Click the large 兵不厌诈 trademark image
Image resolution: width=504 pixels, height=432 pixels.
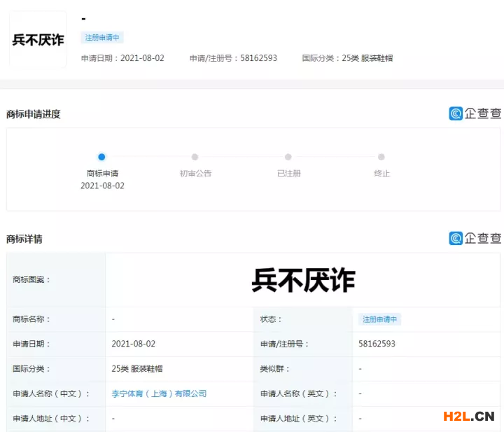pyautogui.click(x=303, y=280)
